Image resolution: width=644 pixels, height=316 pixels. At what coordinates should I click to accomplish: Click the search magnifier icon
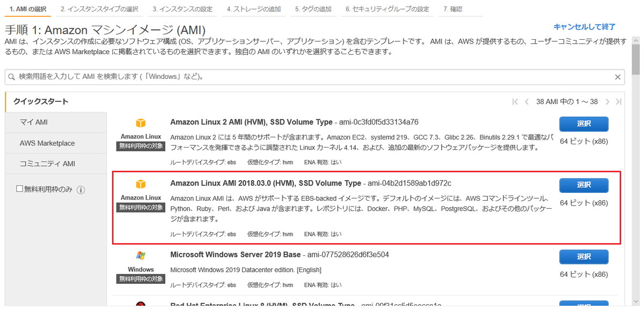(x=11, y=77)
